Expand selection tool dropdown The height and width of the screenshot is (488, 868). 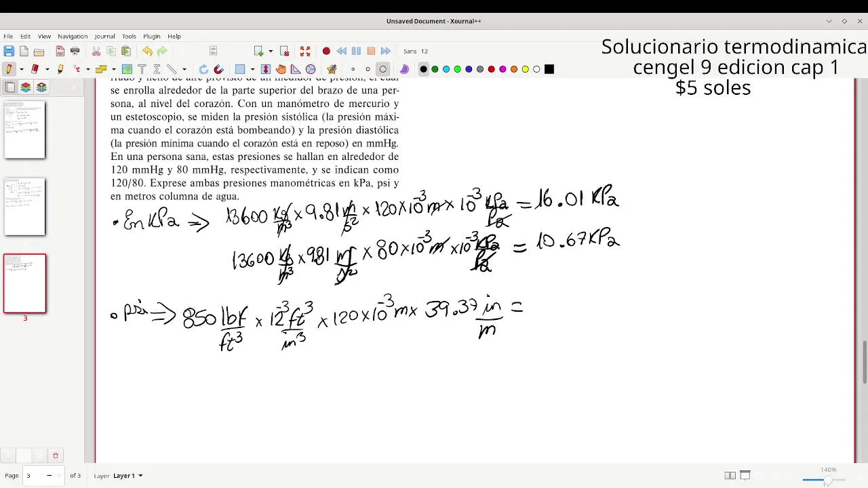[x=113, y=69]
